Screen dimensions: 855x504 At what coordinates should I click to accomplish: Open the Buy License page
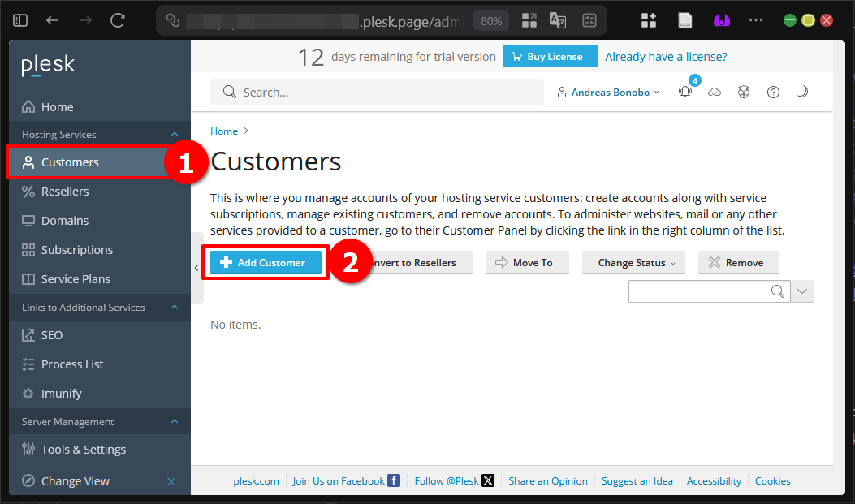pos(550,56)
